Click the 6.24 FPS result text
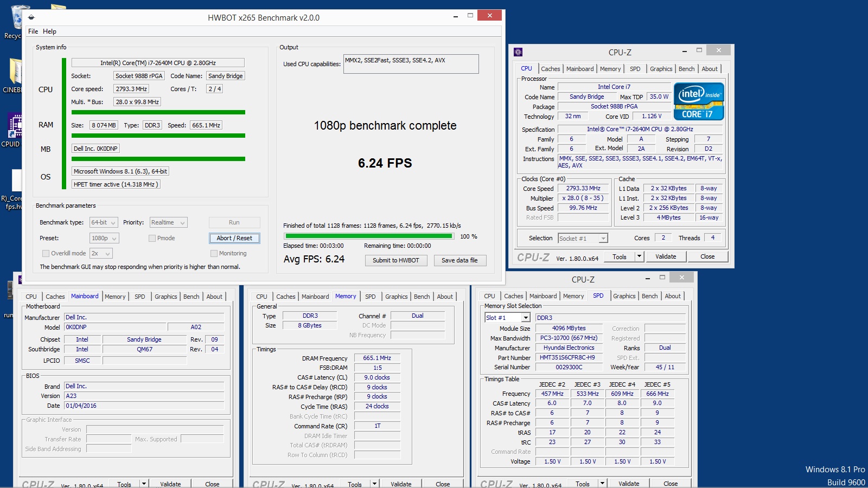Viewport: 868px width, 488px height. coord(385,163)
